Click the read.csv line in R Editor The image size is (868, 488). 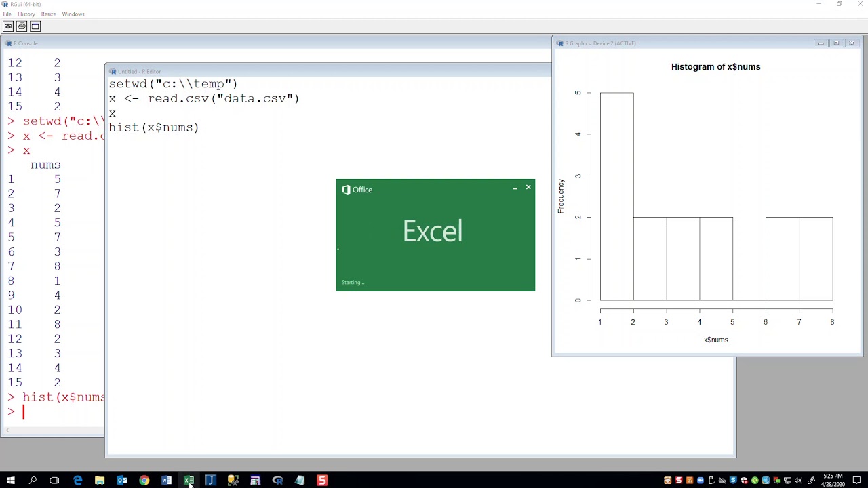(x=203, y=98)
